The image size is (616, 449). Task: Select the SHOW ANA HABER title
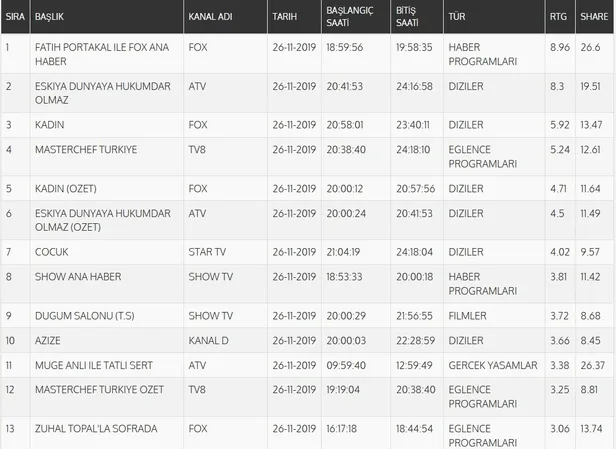78,277
